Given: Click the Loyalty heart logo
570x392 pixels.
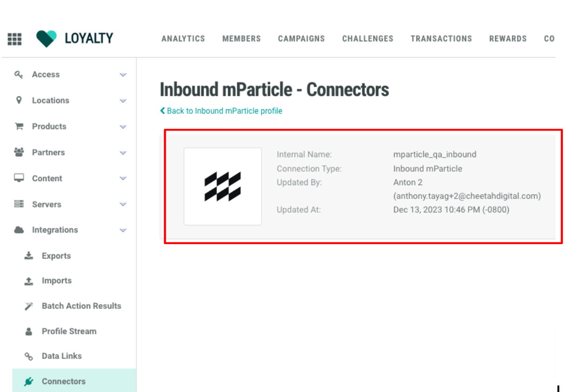Looking at the screenshot, I should (47, 39).
